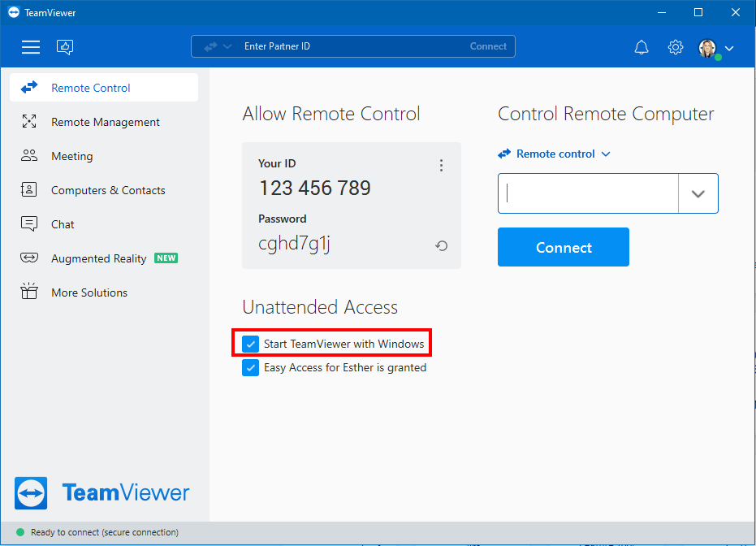Click the password cghd7g1j
The width and height of the screenshot is (756, 546).
click(x=295, y=244)
